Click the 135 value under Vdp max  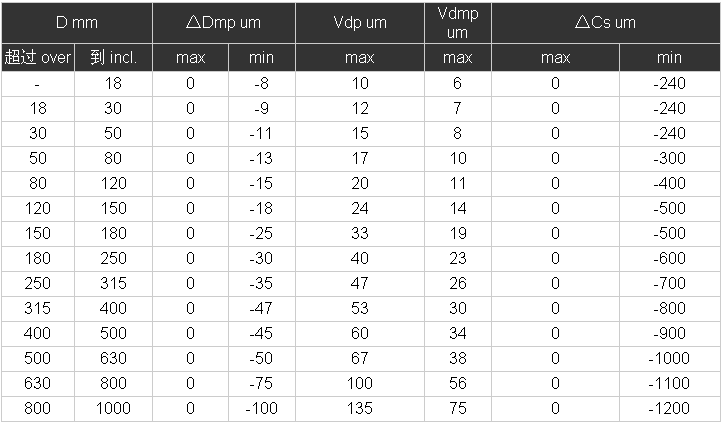point(359,408)
